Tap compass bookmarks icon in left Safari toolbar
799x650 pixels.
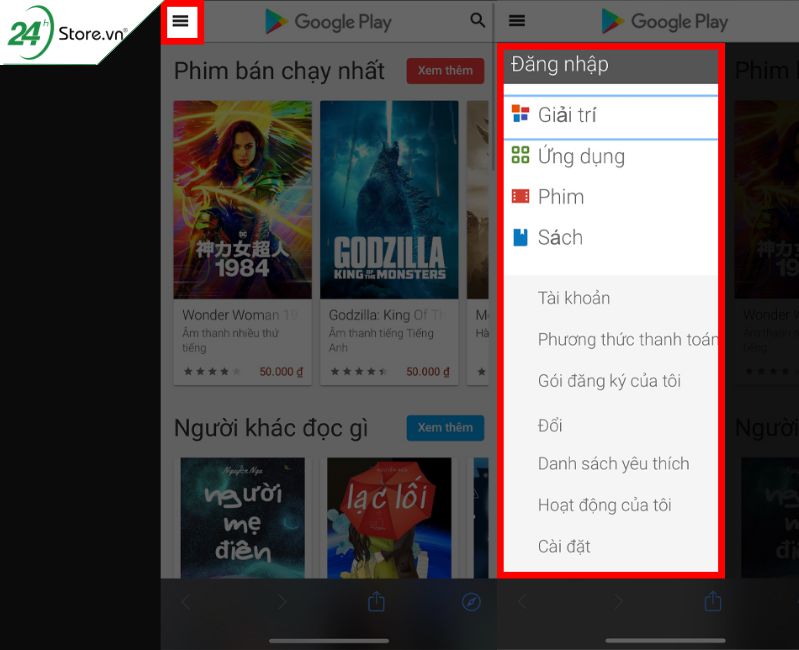point(471,602)
